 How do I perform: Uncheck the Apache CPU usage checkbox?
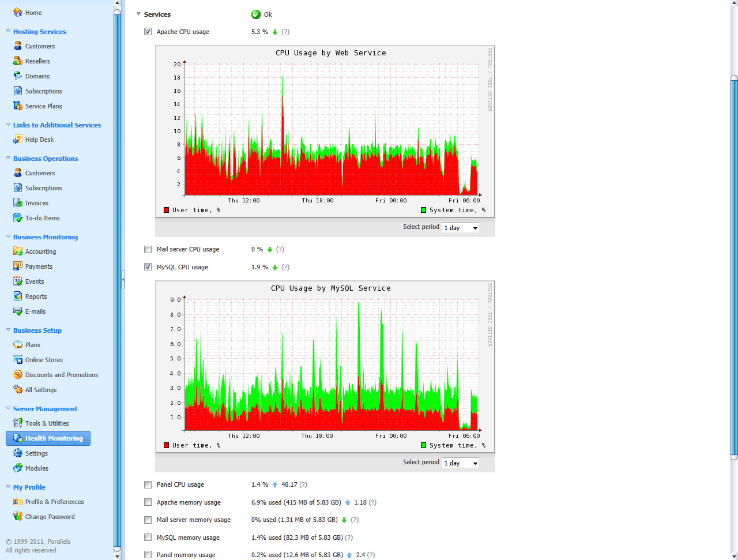point(148,32)
